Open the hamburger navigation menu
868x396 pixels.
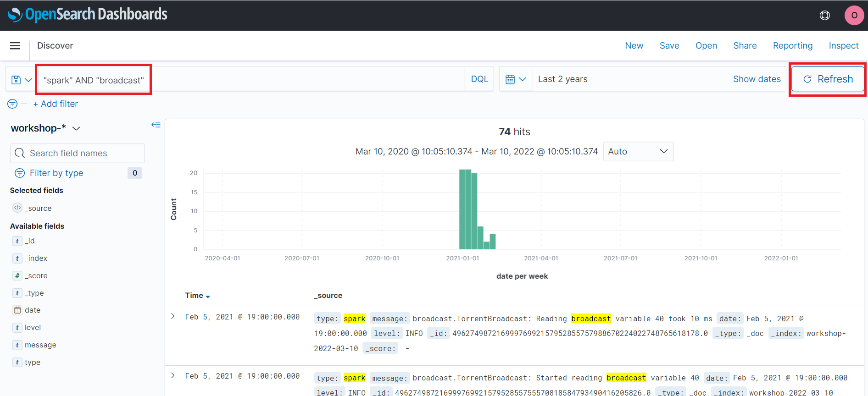coord(15,45)
